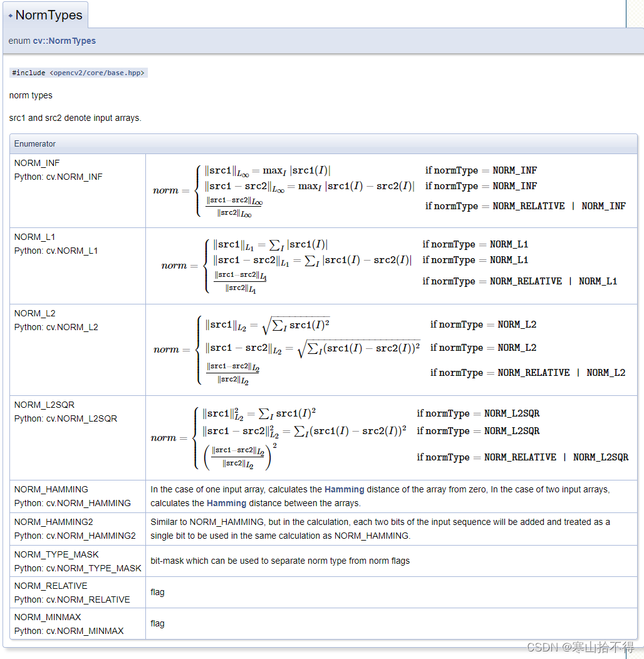The image size is (644, 659).
Task: Select the NORM_L2SQR enumerator name
Action: [x=44, y=405]
